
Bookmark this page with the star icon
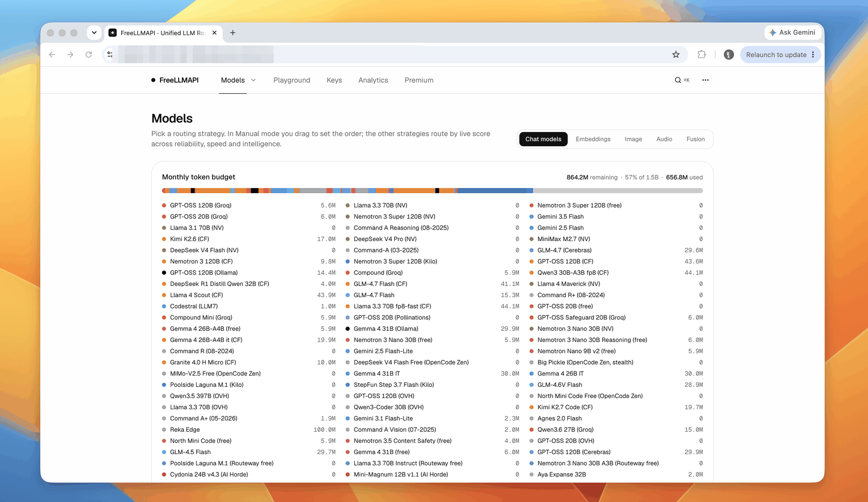(x=676, y=55)
